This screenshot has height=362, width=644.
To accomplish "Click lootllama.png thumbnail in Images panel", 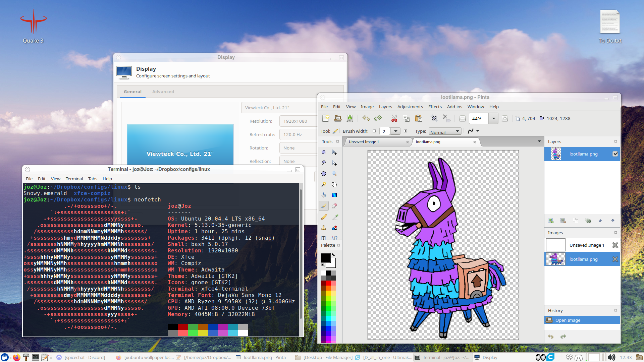I will [x=555, y=259].
